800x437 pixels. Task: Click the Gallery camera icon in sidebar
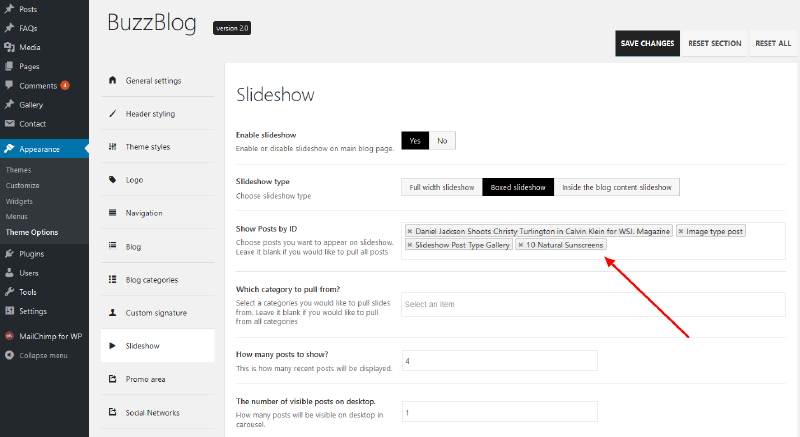9,104
